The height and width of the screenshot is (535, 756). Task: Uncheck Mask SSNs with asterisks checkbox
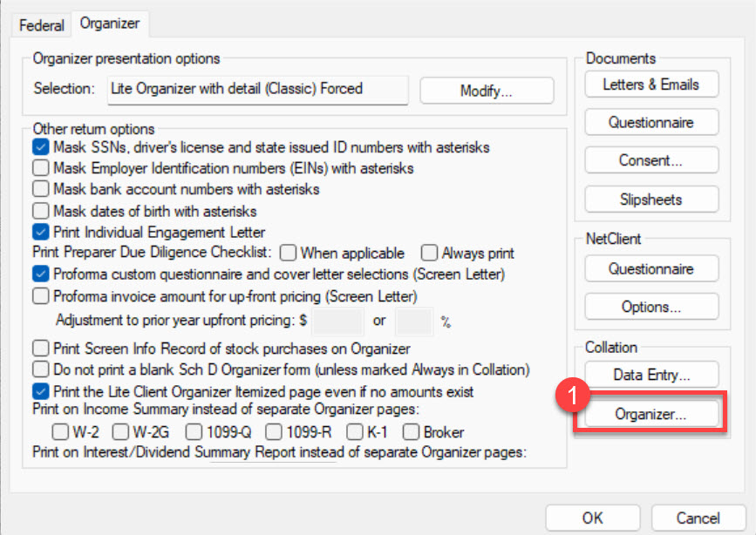(x=41, y=147)
